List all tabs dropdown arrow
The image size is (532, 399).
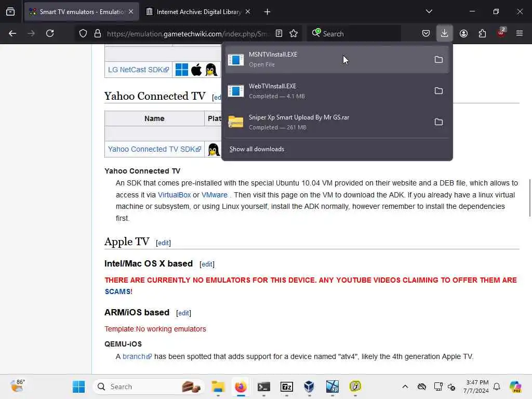point(429,11)
